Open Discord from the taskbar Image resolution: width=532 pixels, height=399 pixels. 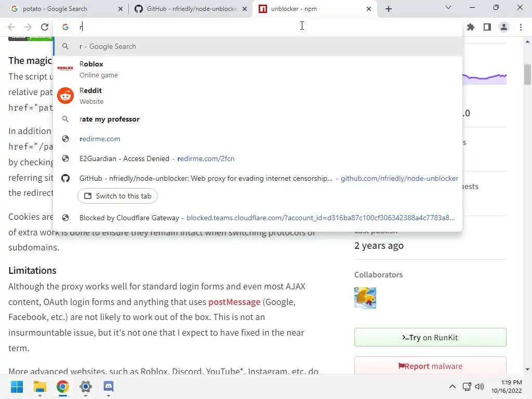109,387
